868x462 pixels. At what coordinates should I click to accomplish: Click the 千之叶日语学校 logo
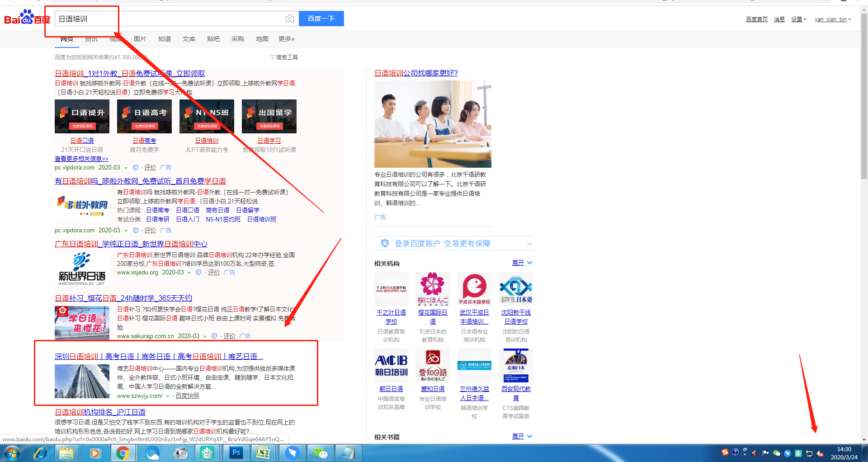[391, 289]
